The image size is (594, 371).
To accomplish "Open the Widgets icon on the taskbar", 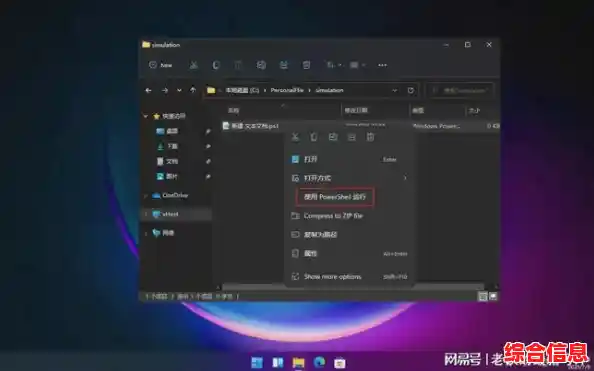I will click(278, 362).
